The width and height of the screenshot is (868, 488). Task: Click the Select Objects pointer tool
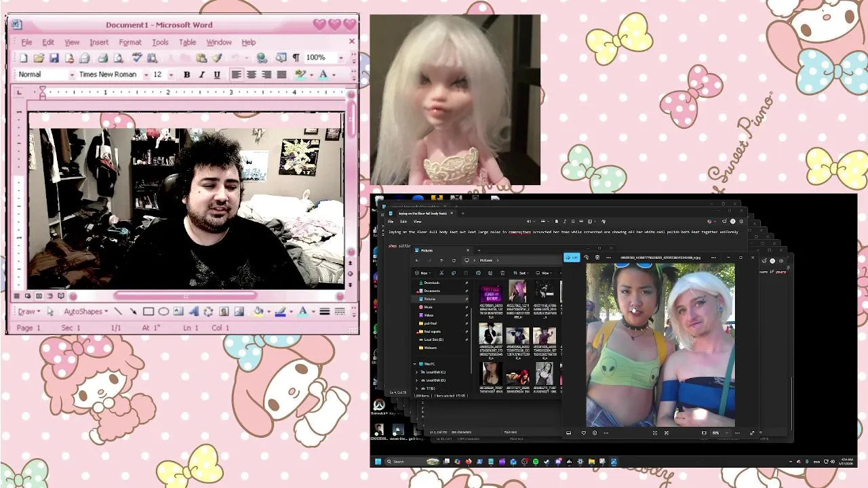pyautogui.click(x=50, y=312)
